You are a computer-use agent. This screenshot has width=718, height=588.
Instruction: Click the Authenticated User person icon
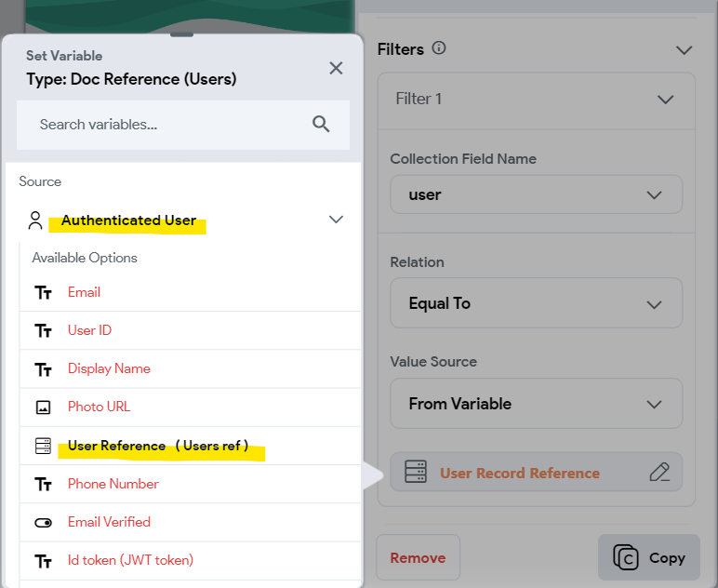click(x=35, y=220)
